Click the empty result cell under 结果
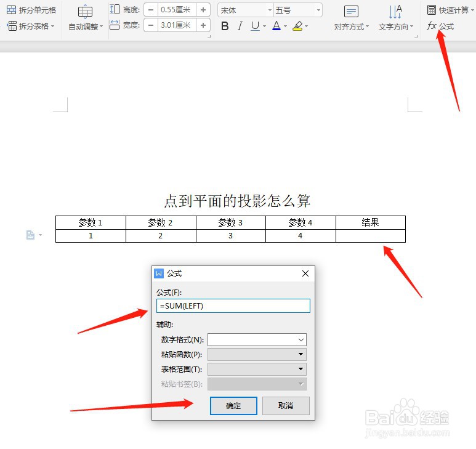The image size is (476, 449). (370, 236)
